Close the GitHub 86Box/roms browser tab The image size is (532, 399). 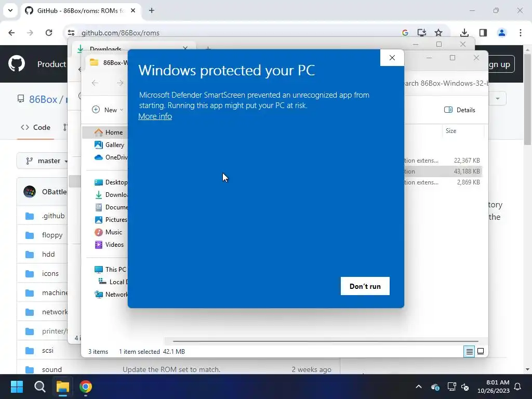point(133,10)
